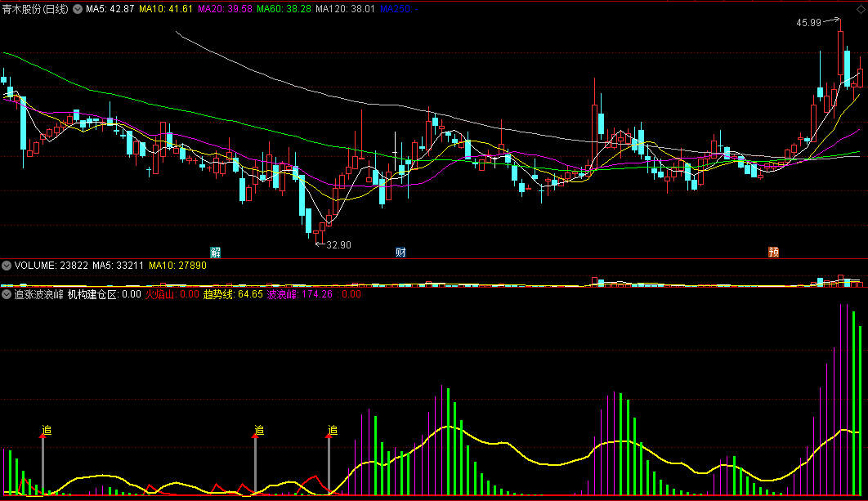
Task: Select the leftmost 追 signal marker
Action: pyautogui.click(x=47, y=430)
